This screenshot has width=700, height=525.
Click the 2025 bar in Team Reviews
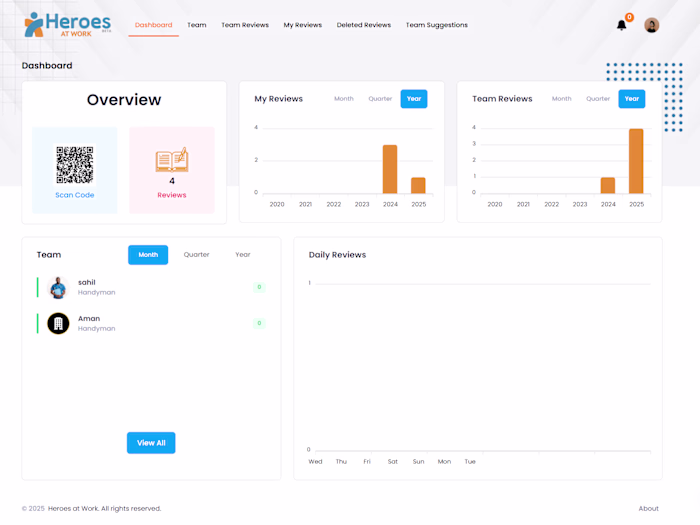coord(636,161)
